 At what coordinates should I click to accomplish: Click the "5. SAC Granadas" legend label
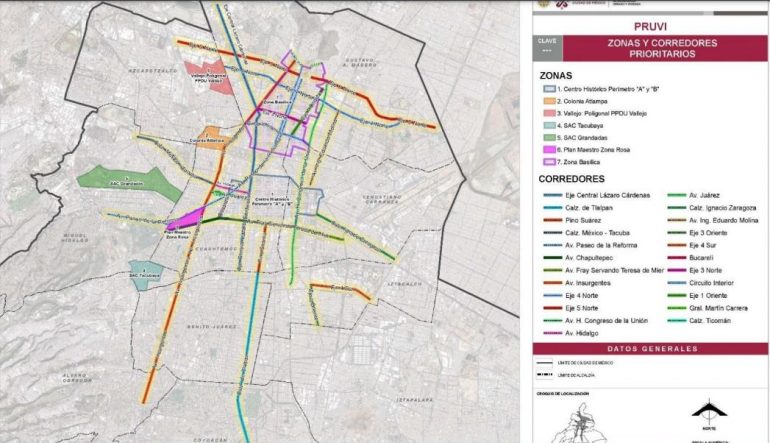click(x=582, y=138)
